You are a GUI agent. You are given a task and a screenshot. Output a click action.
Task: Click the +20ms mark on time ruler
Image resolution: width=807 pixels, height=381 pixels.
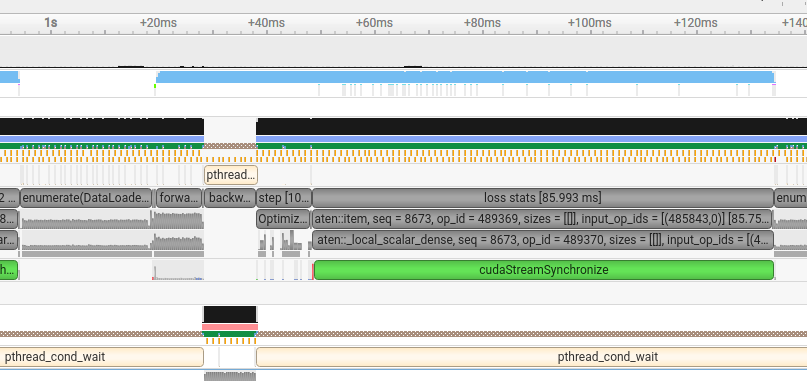tap(158, 23)
